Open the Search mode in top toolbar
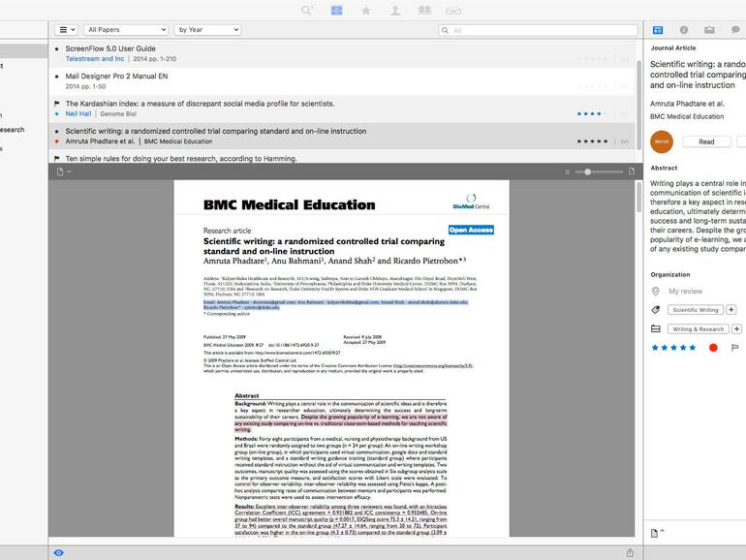The height and width of the screenshot is (560, 746). click(x=307, y=11)
